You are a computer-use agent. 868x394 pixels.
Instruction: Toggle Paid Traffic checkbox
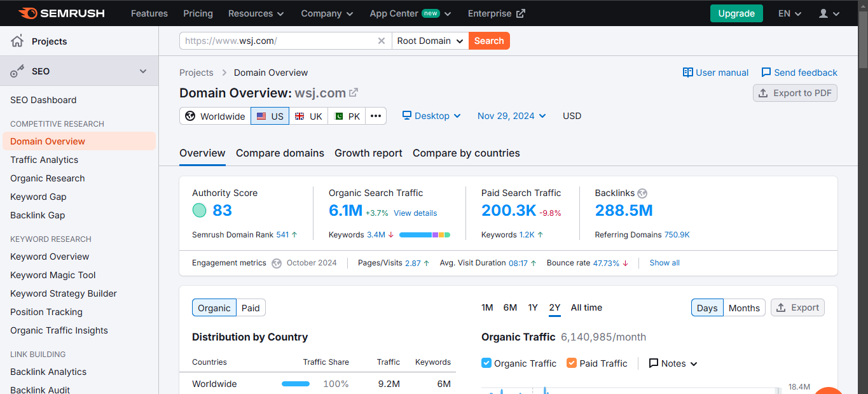click(x=572, y=363)
